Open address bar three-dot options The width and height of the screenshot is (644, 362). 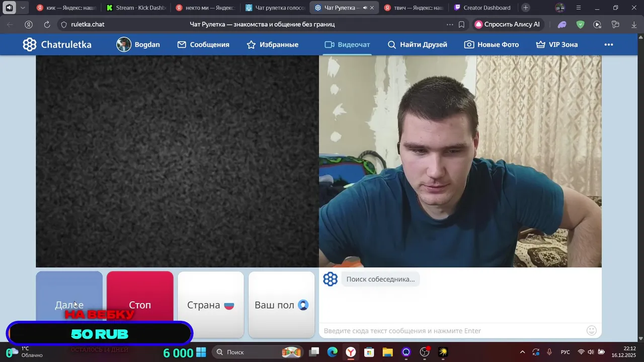(450, 24)
